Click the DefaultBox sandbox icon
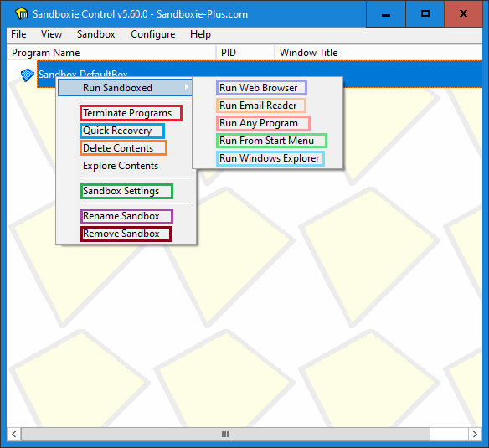 27,75
